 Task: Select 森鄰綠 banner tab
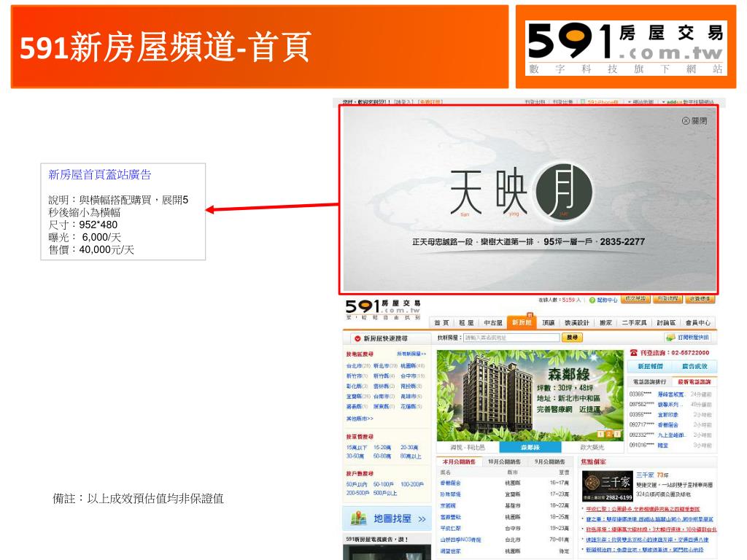pyautogui.click(x=530, y=448)
